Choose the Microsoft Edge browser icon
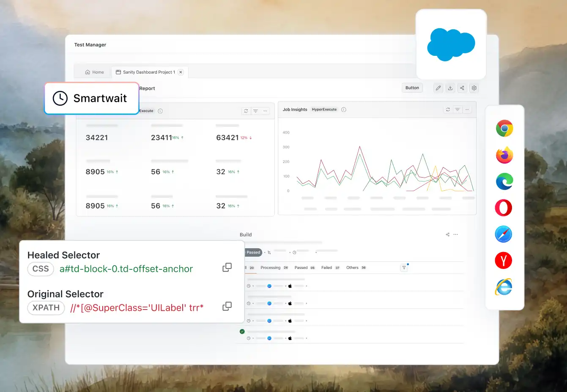This screenshot has width=567, height=392. [x=504, y=181]
